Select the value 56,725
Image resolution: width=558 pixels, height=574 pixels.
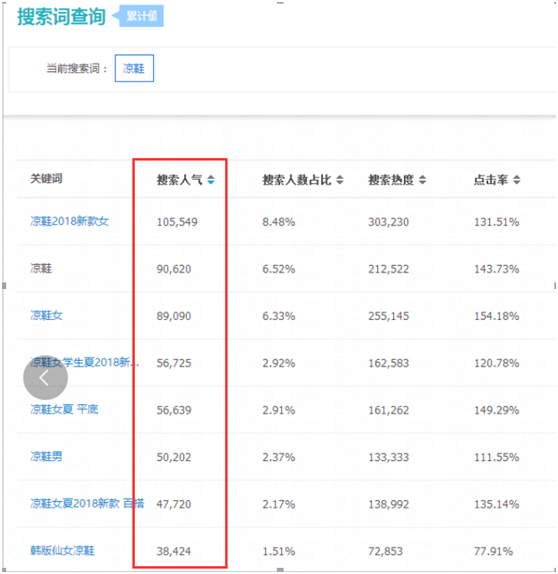click(174, 363)
